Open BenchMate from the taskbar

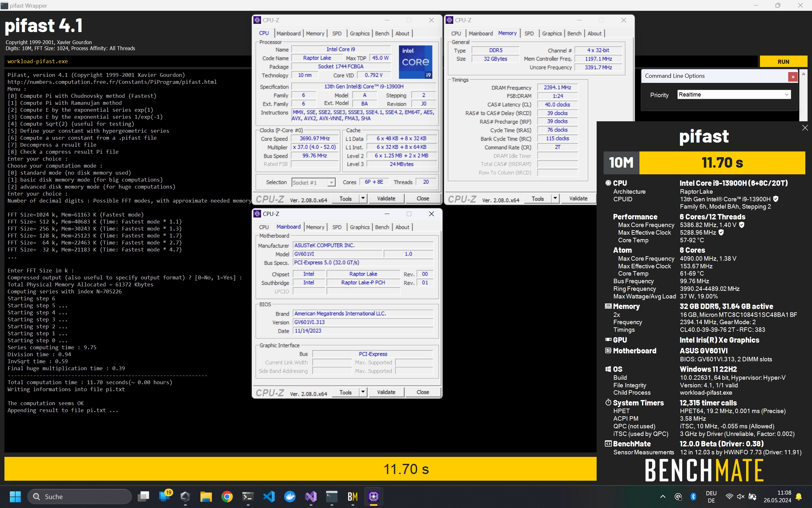[352, 497]
